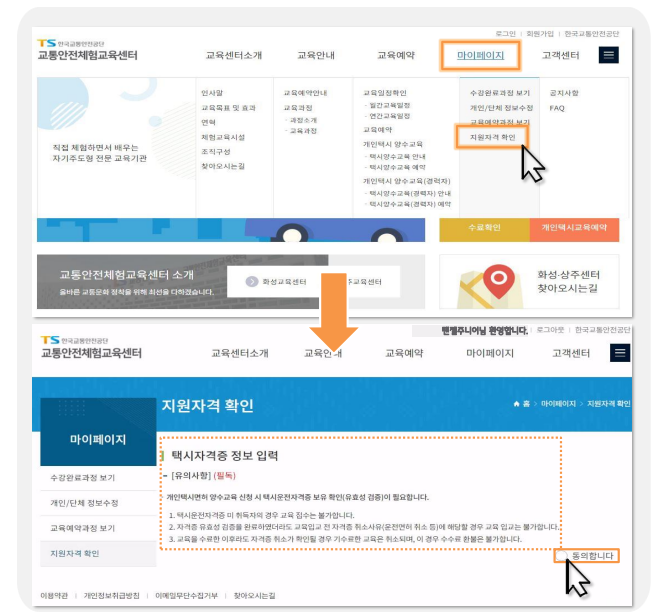Screen dimensions: 664x613
Task: Select 월간교육일정 submenu item
Action: point(389,105)
